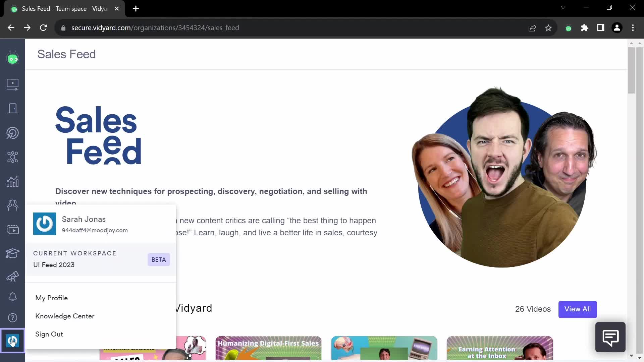The width and height of the screenshot is (644, 362).
Task: Click the Vidyard browser extension icon
Action: [x=568, y=28]
